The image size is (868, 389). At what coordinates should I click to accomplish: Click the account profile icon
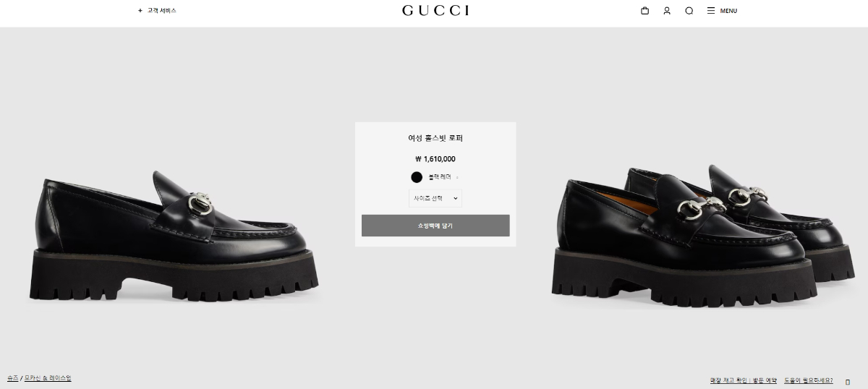667,11
